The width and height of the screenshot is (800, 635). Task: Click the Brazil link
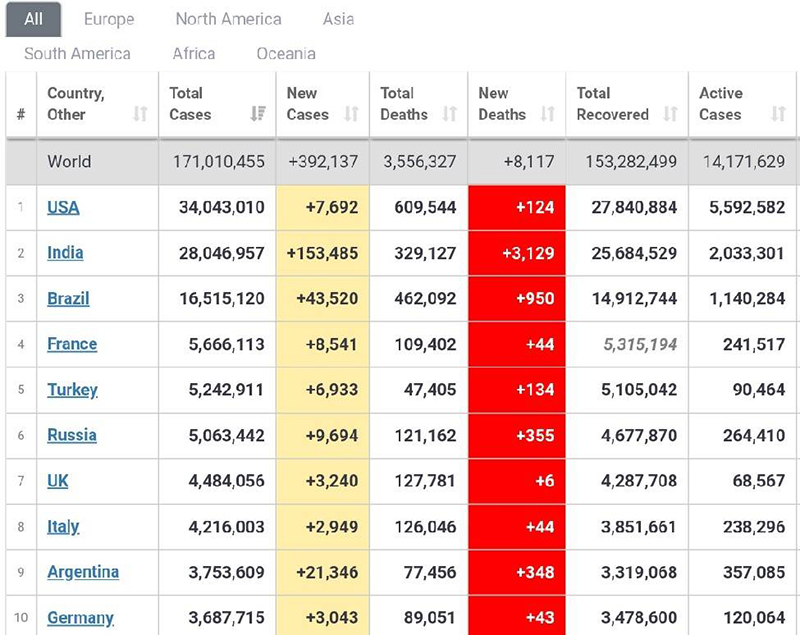(68, 299)
